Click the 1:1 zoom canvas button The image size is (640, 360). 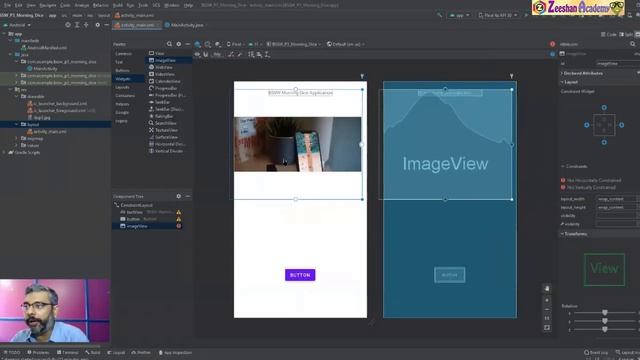pos(547,318)
